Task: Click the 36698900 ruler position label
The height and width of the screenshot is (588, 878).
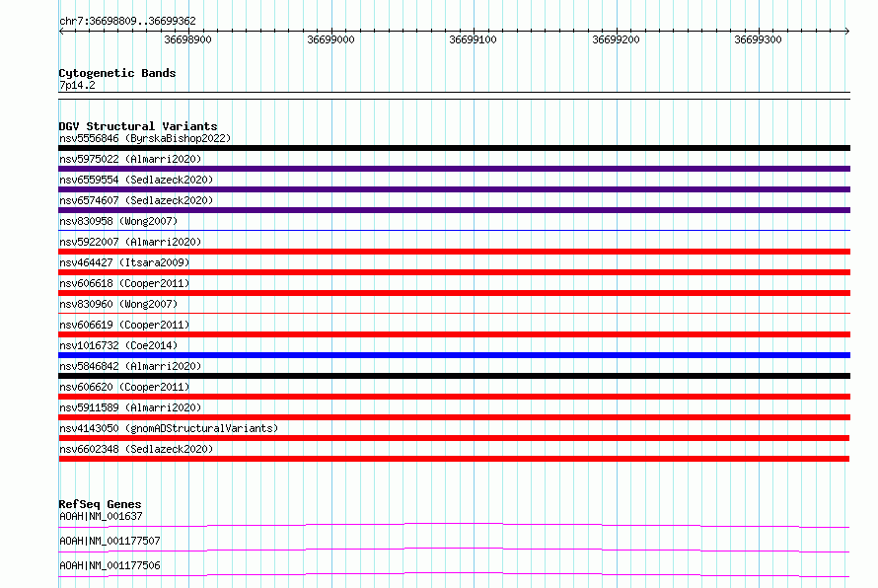Action: click(188, 39)
